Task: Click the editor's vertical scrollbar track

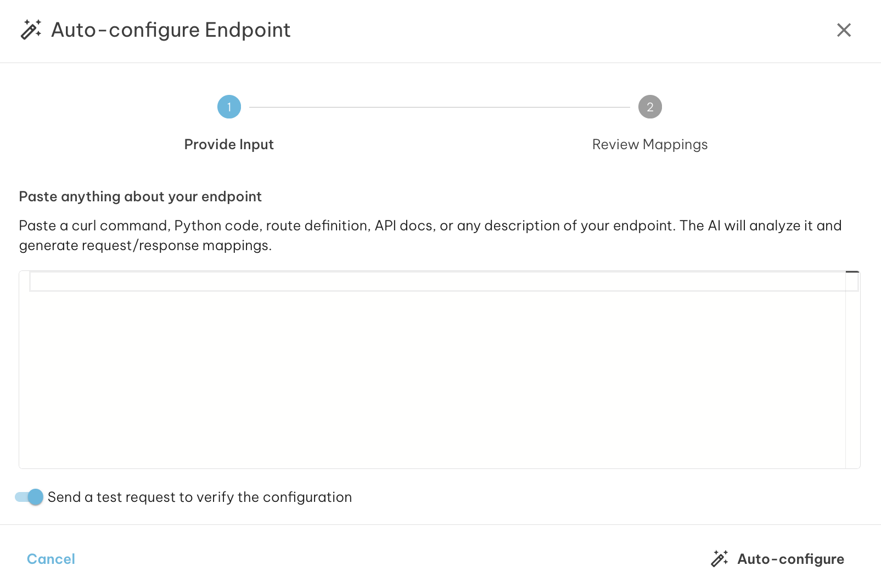Action: [x=852, y=378]
